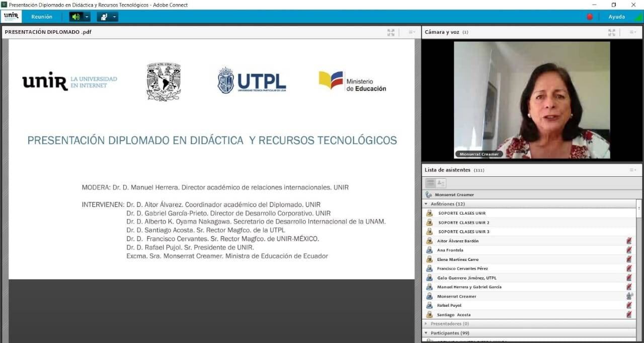Click the red recording indicator icon

(590, 17)
